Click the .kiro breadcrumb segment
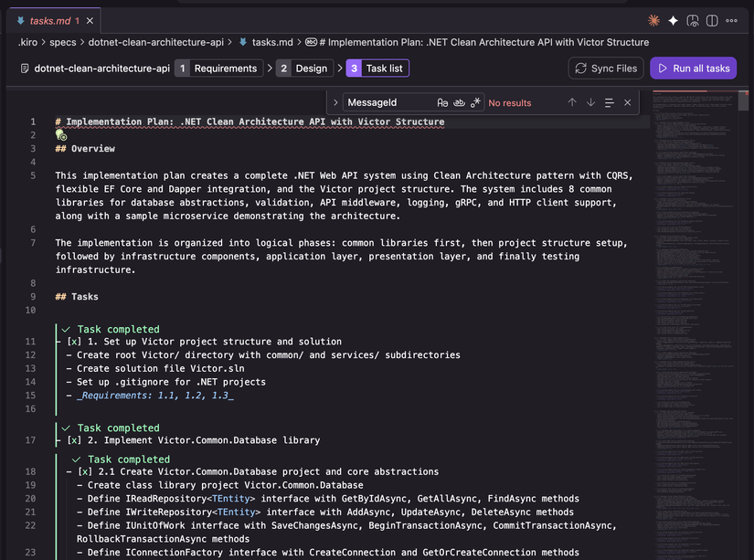Screen dimensions: 754x560 tap(27, 42)
